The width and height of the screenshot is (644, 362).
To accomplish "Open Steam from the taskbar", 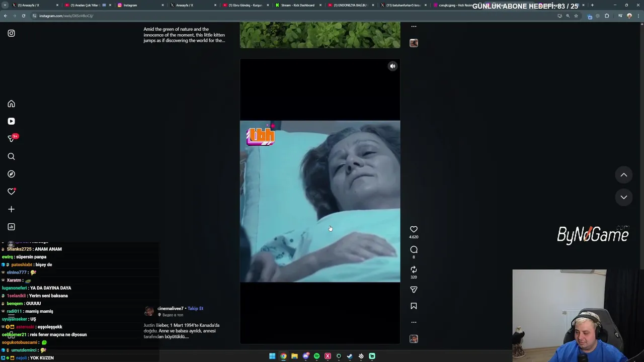I will pyautogui.click(x=350, y=356).
